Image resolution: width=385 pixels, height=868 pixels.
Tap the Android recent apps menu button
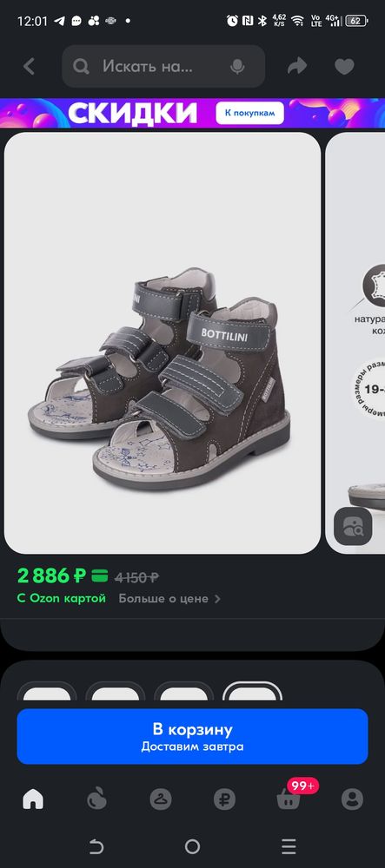289,846
